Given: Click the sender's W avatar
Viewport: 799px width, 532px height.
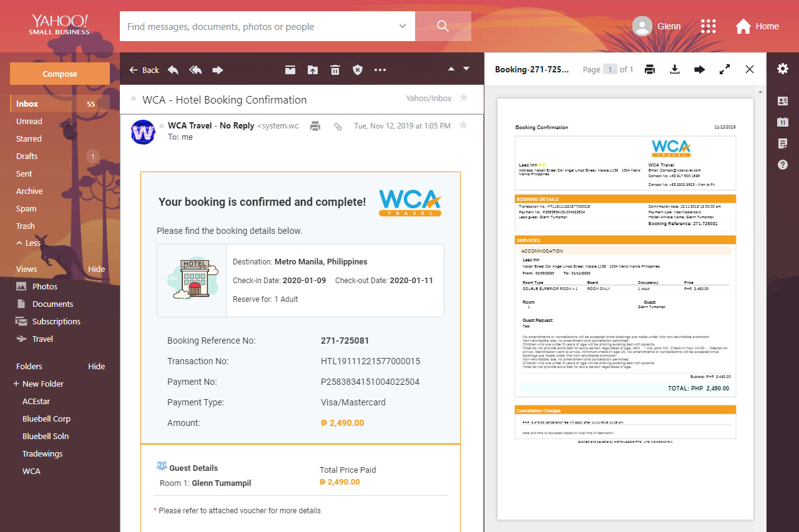Looking at the screenshot, I should pos(143,132).
